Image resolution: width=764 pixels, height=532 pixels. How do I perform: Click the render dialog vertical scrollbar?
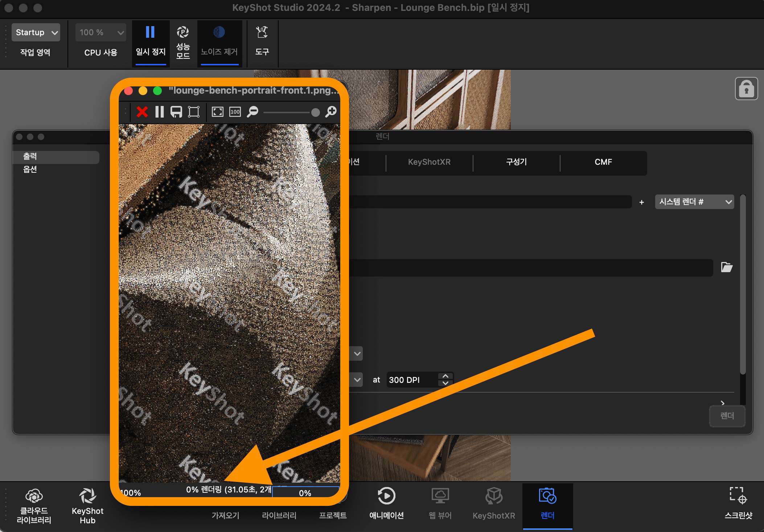[743, 285]
